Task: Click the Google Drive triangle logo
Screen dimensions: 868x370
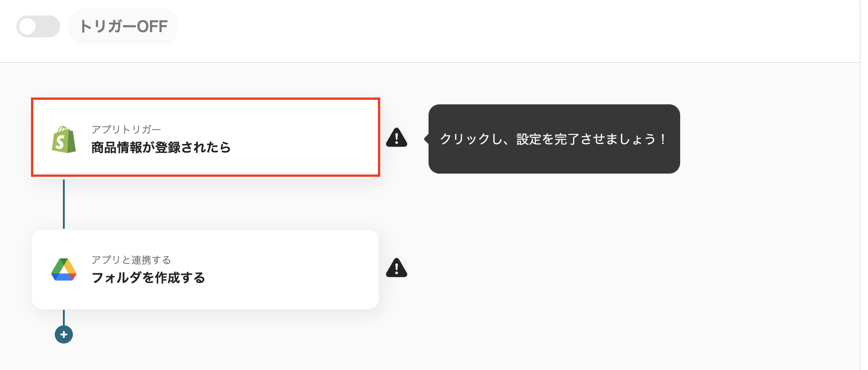Action: tap(64, 269)
